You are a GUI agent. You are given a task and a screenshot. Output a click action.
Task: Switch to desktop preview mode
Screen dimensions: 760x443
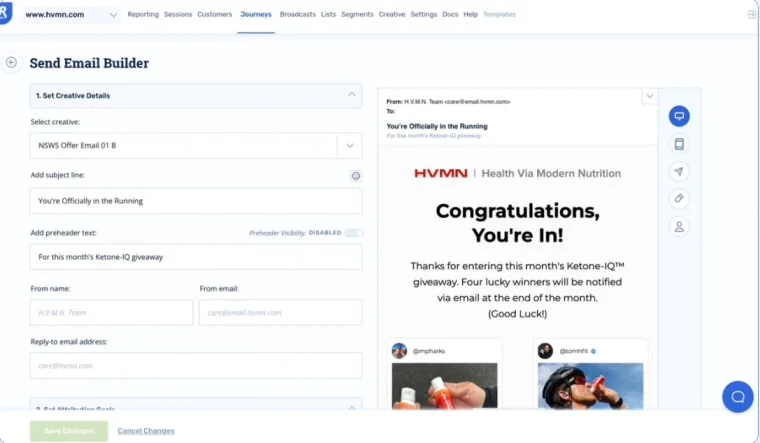pos(679,116)
